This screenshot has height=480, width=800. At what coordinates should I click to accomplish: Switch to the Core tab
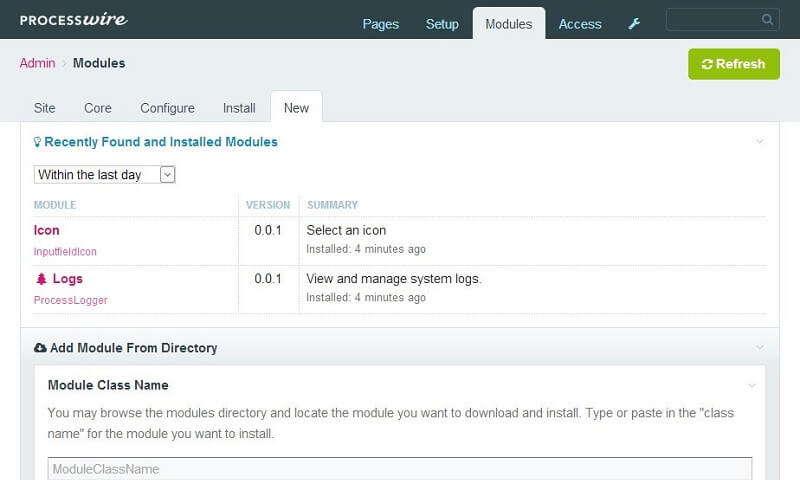[x=97, y=108]
